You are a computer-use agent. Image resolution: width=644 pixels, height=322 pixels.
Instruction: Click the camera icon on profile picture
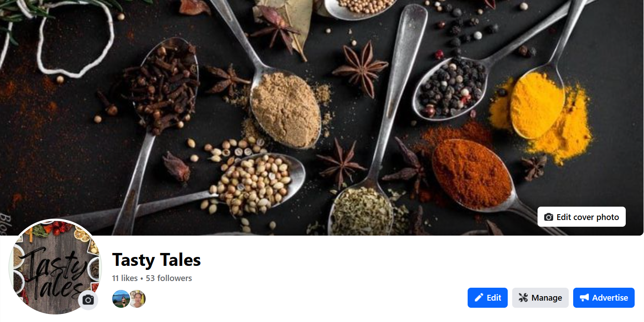tap(88, 300)
